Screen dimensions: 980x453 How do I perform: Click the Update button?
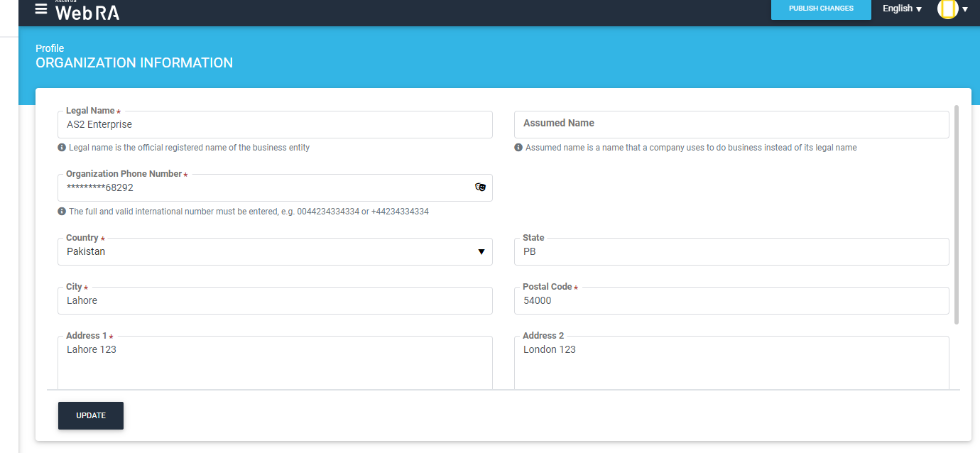tap(91, 415)
